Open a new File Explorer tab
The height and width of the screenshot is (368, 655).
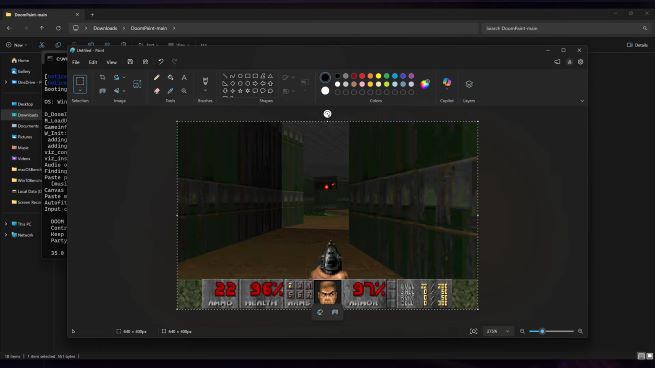tap(92, 14)
